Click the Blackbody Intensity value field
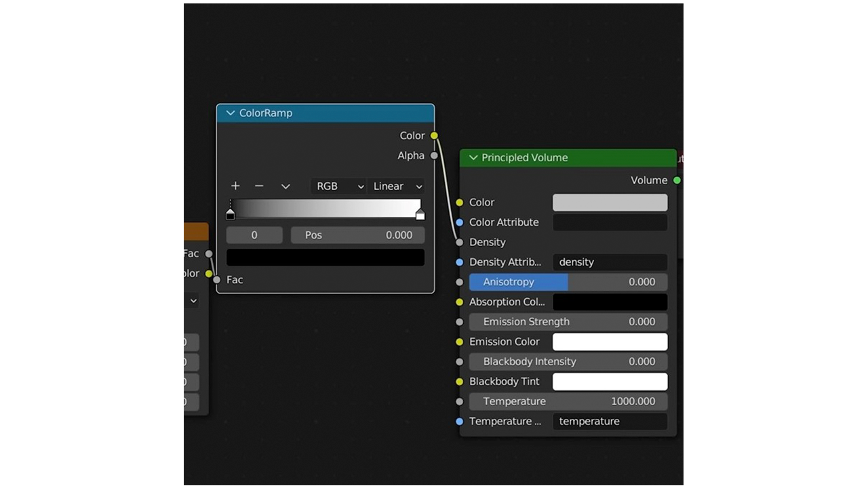This screenshot has width=868, height=488. coord(568,362)
